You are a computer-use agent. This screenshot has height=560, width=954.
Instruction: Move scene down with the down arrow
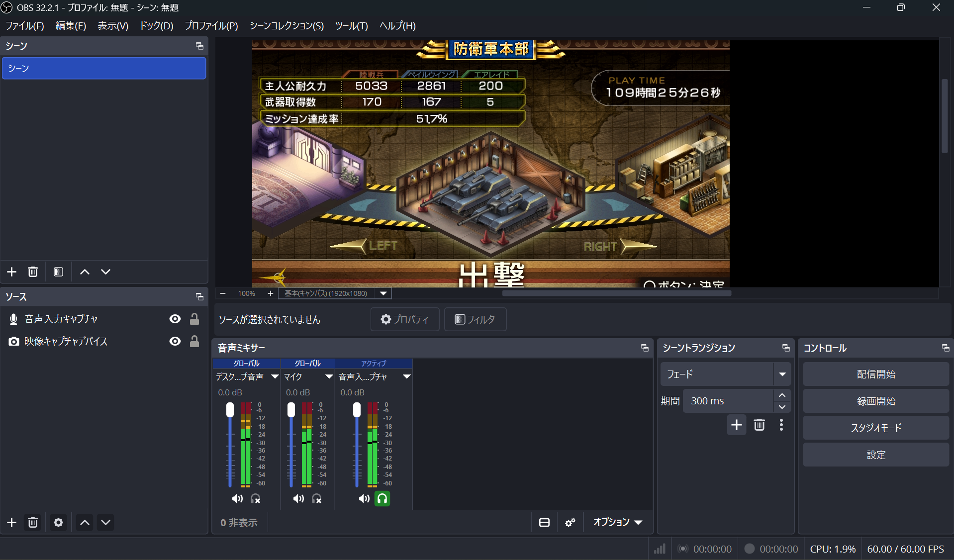(105, 272)
